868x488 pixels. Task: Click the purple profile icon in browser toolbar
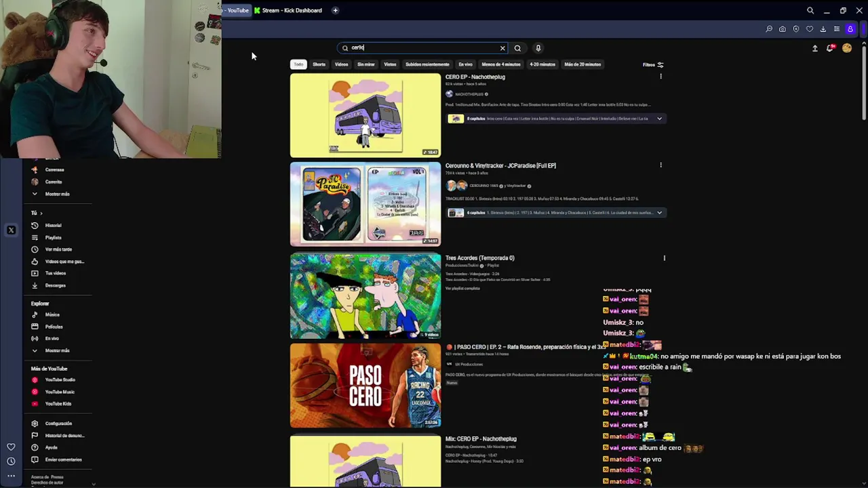850,29
